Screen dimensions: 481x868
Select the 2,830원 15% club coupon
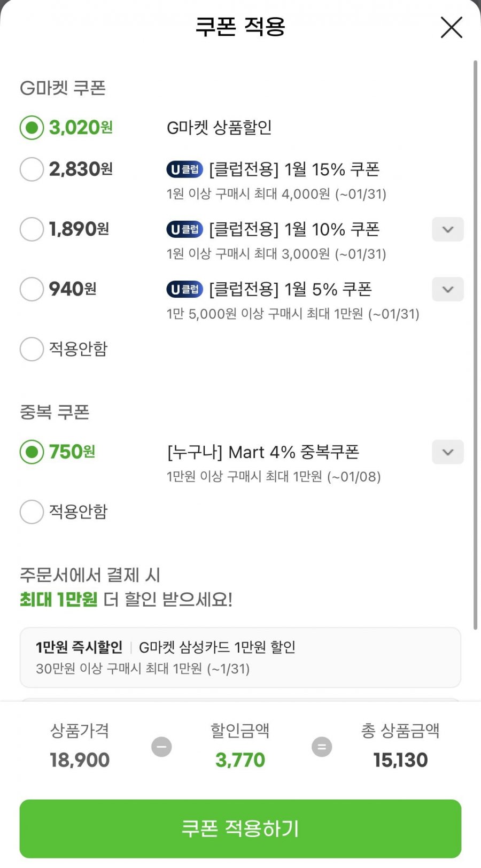coord(32,169)
